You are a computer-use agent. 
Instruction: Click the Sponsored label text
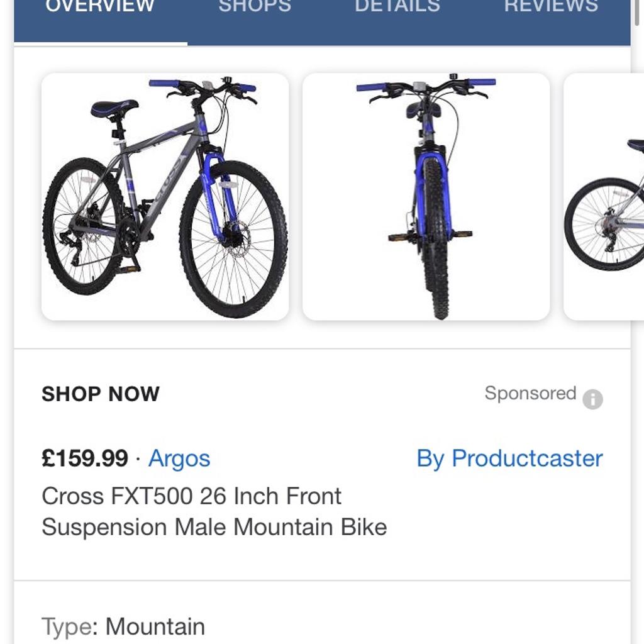click(530, 394)
